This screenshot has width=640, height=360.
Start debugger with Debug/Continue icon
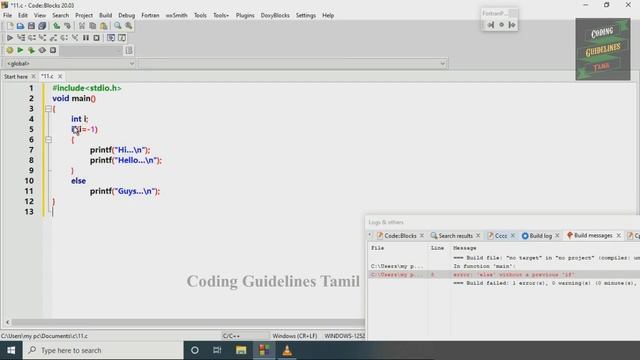(x=10, y=38)
